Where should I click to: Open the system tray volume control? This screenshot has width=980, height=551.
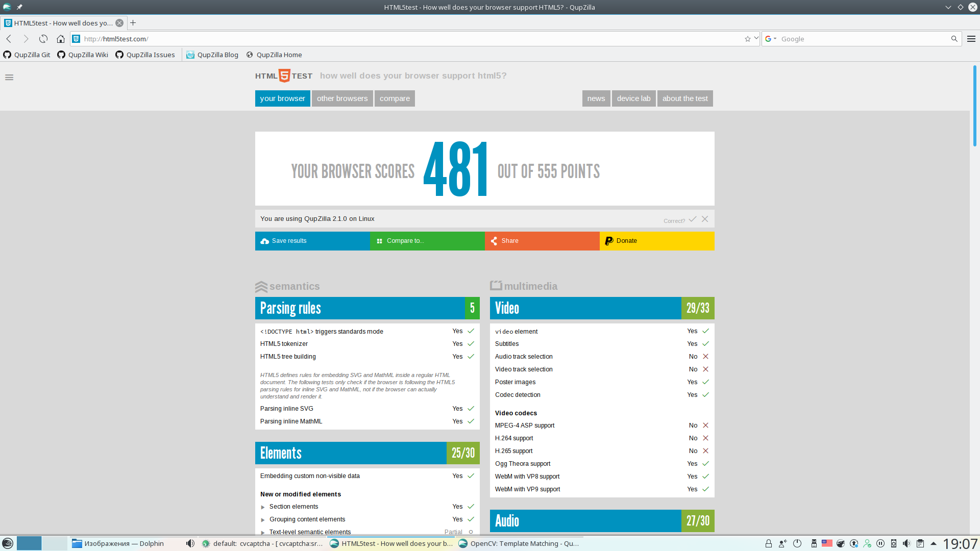click(x=906, y=543)
